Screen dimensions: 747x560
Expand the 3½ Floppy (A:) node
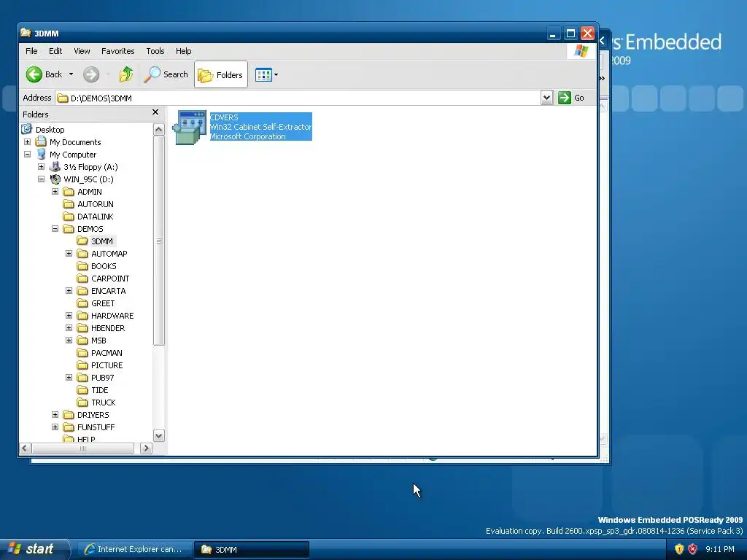(41, 167)
